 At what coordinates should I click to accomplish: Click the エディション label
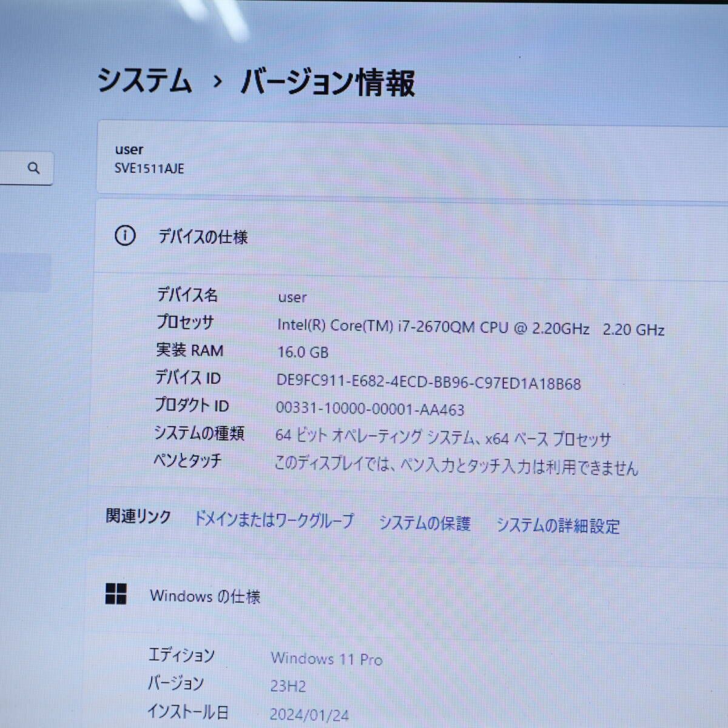click(181, 655)
